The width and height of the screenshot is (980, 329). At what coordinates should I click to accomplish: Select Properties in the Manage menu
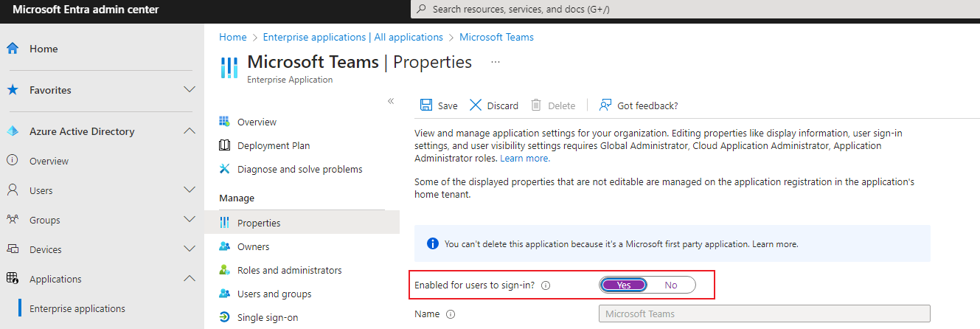pyautogui.click(x=302, y=223)
